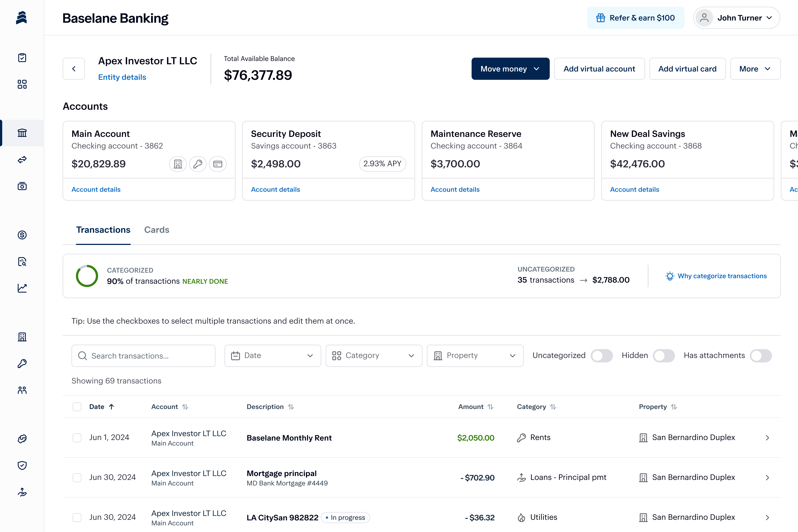Click the Search transactions input field
The height and width of the screenshot is (532, 798).
pyautogui.click(x=144, y=356)
